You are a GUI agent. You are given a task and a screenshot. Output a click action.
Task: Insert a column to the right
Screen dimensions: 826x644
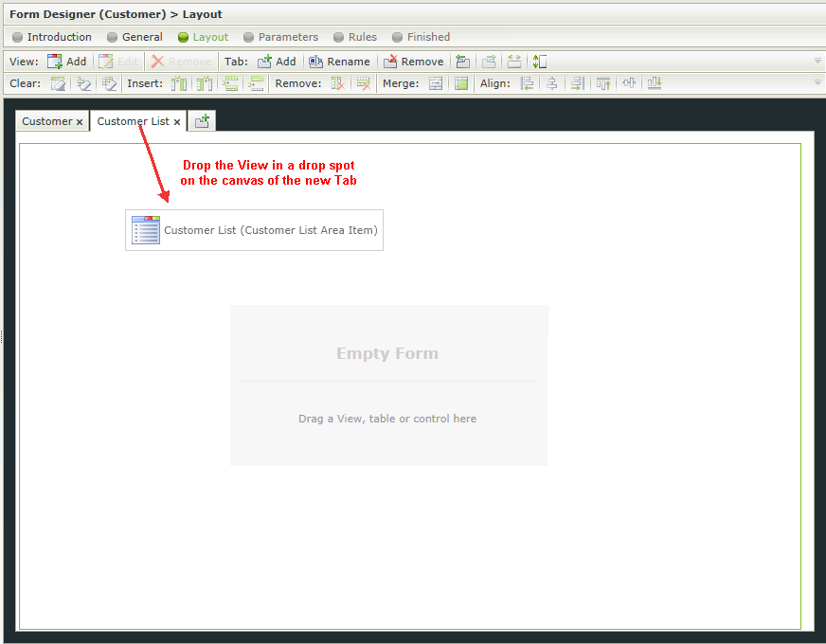(x=205, y=83)
